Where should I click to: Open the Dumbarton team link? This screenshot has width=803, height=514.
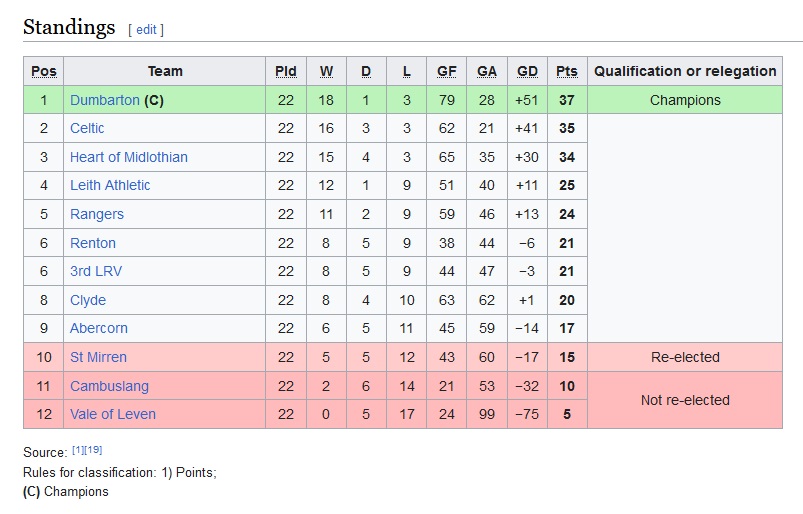click(x=105, y=100)
